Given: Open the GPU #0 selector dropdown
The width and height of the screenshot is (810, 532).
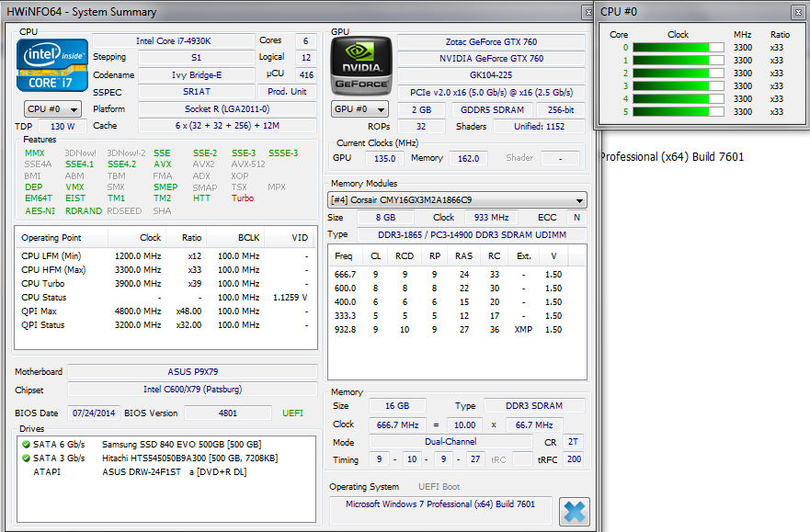Looking at the screenshot, I should (x=359, y=109).
